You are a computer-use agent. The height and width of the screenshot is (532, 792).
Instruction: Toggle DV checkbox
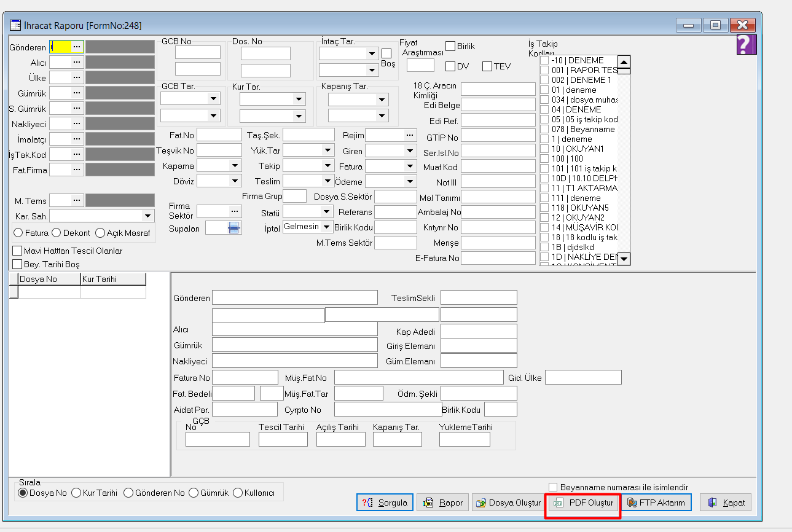pos(450,66)
